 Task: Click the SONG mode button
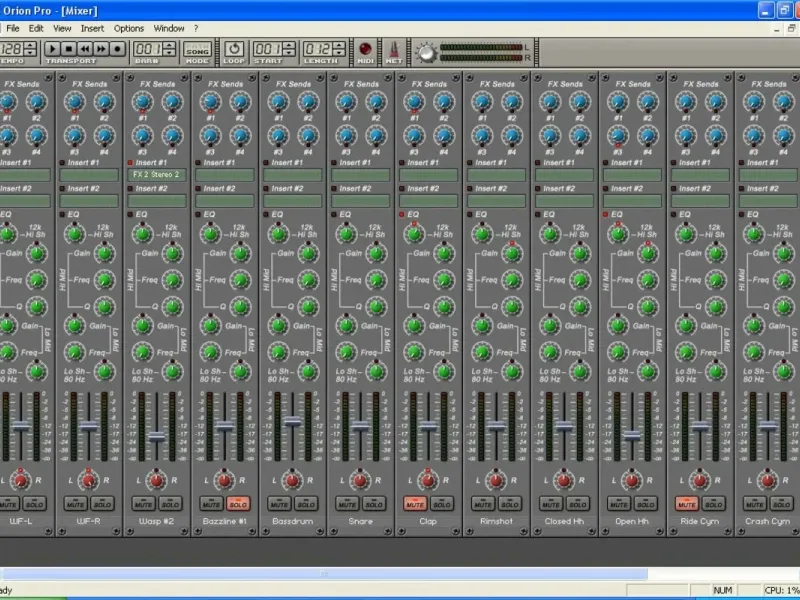click(x=197, y=49)
